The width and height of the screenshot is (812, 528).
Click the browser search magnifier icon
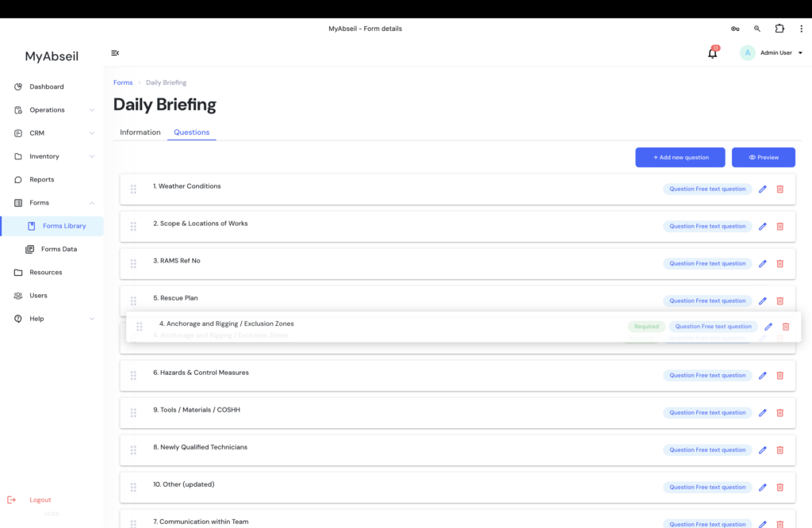[x=757, y=29]
